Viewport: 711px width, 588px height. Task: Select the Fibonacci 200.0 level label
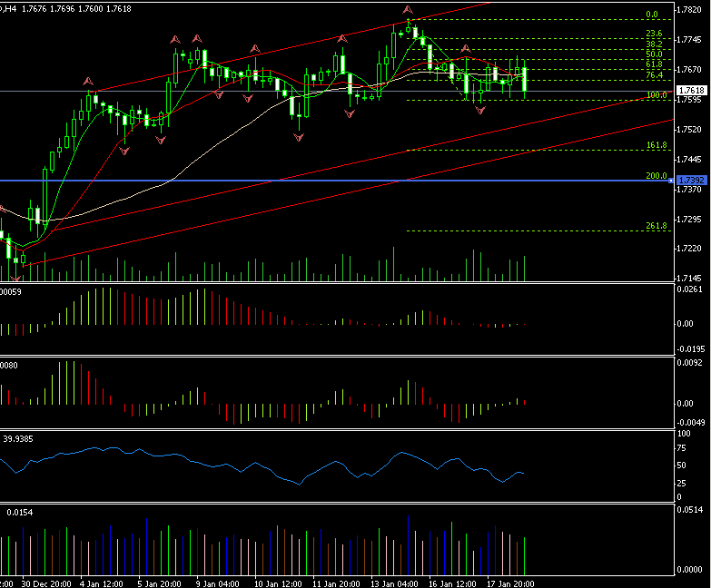point(657,176)
